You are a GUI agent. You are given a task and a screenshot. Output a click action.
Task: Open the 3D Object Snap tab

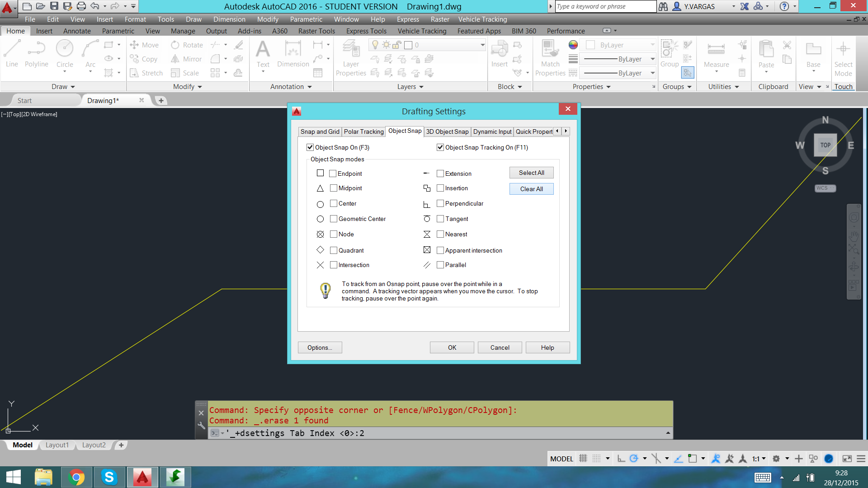pos(447,131)
